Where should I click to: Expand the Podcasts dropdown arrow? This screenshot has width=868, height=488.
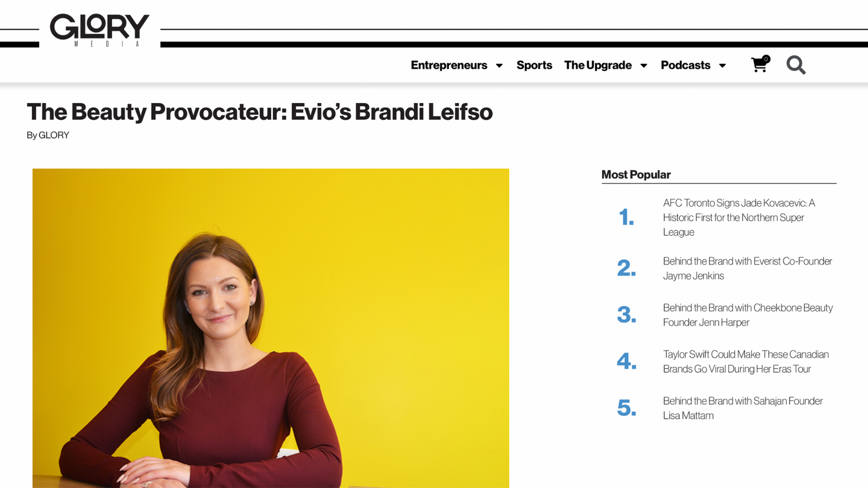[x=722, y=66]
